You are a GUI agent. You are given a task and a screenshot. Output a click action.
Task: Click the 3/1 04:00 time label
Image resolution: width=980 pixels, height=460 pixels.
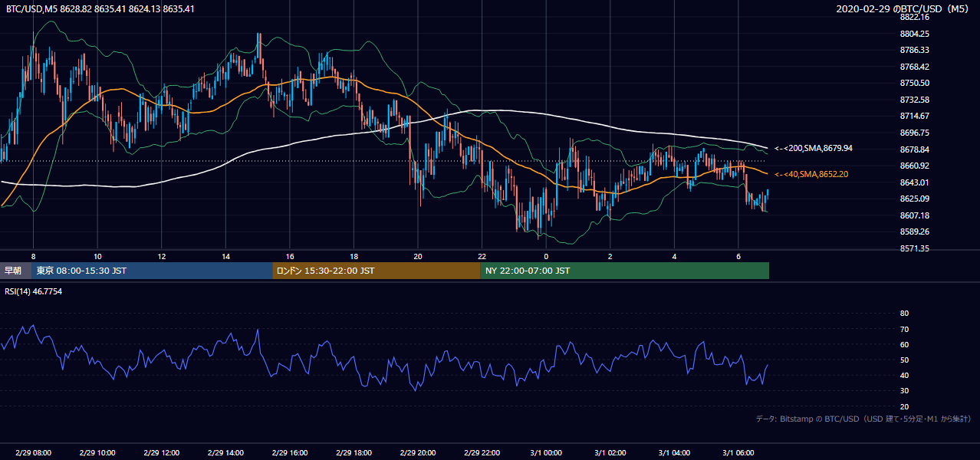point(674,453)
